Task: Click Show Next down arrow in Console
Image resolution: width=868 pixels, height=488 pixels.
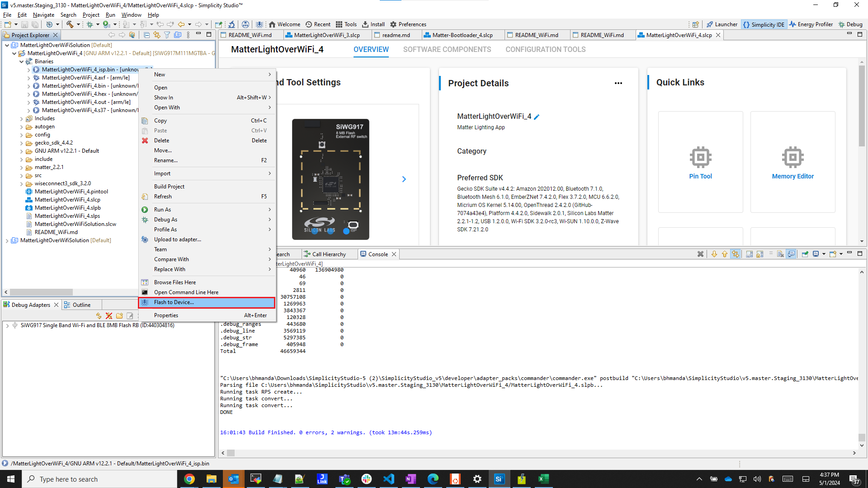Action: 714,254
